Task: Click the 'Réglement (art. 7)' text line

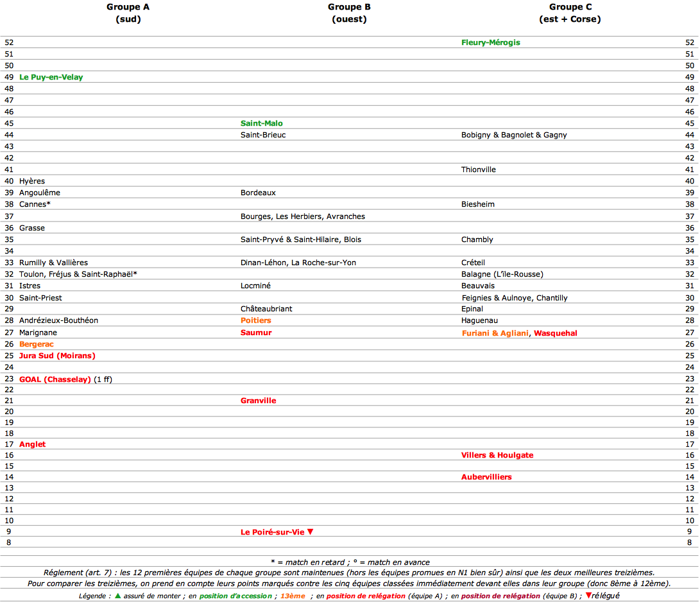Action: coord(349,572)
